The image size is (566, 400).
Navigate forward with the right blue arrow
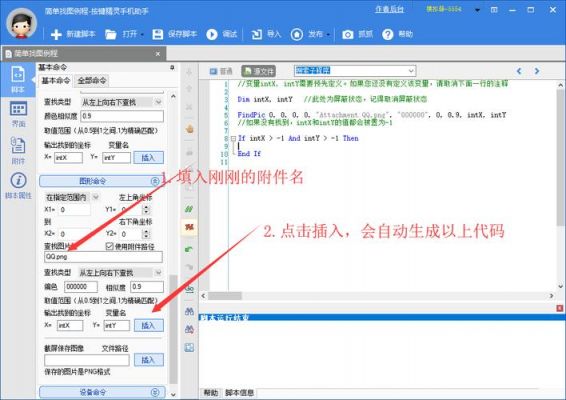[x=537, y=71]
